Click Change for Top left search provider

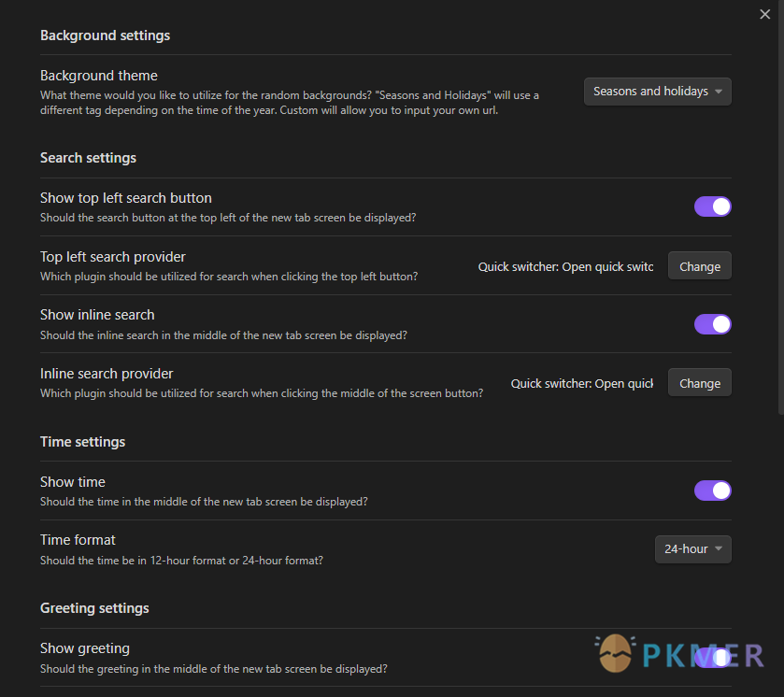[x=700, y=266]
